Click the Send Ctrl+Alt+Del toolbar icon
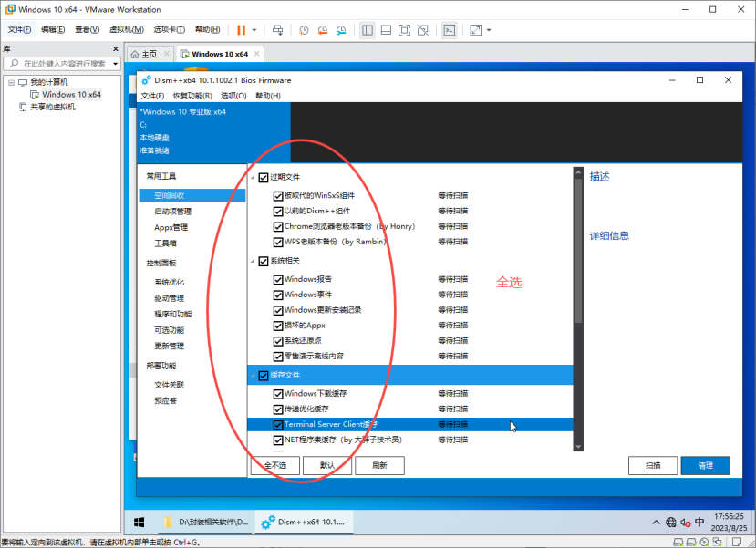 click(278, 30)
